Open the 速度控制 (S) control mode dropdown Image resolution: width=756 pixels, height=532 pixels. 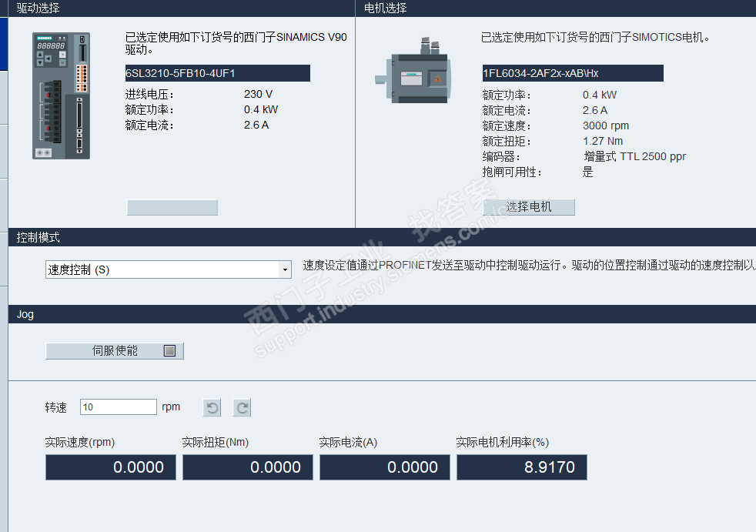[x=169, y=269]
